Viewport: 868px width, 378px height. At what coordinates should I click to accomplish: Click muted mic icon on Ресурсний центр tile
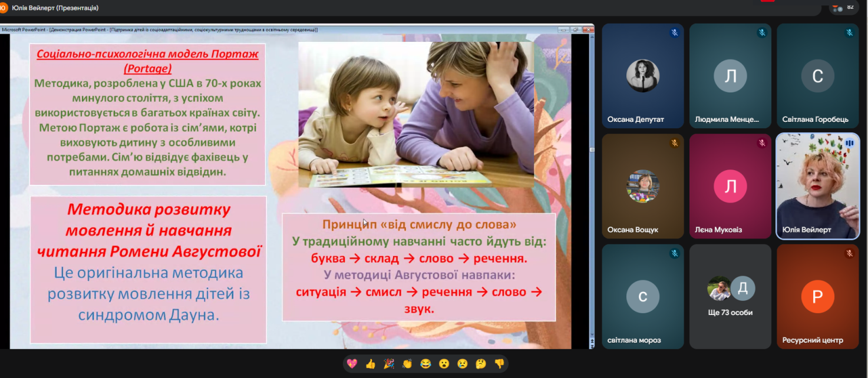pos(849,254)
